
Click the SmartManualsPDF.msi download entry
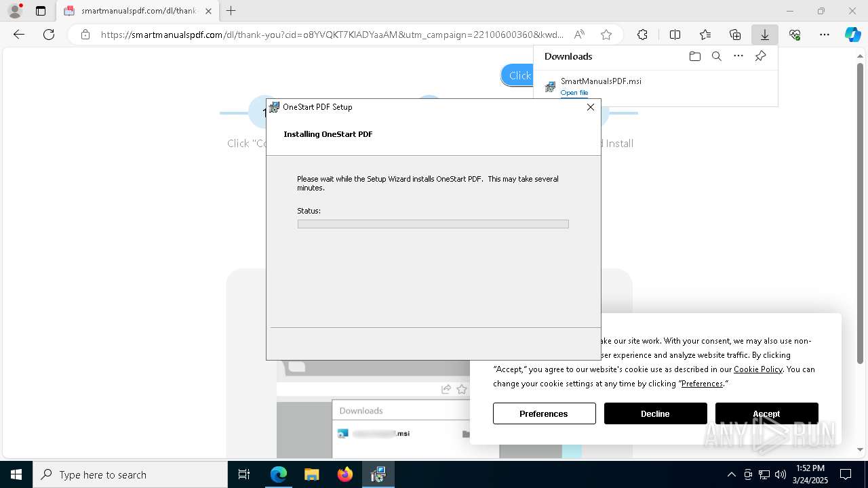click(x=655, y=86)
